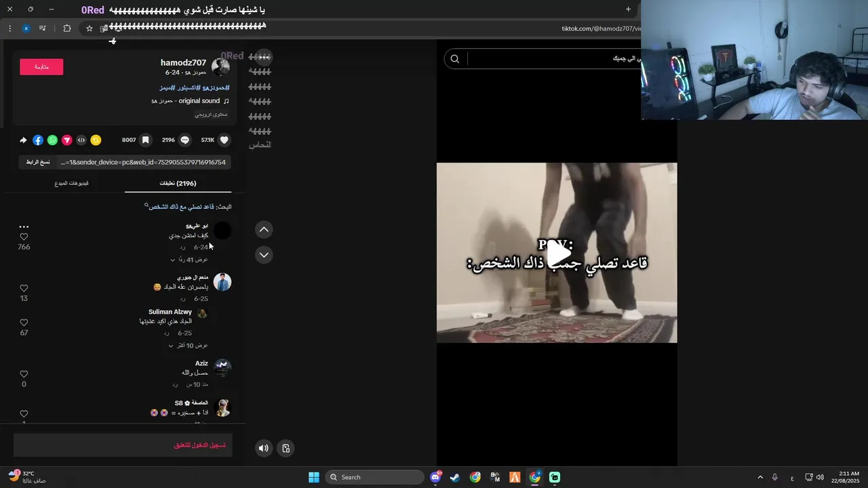The width and height of the screenshot is (868, 488).
Task: Open the three-dot menu on the top comment
Action: pos(24,226)
